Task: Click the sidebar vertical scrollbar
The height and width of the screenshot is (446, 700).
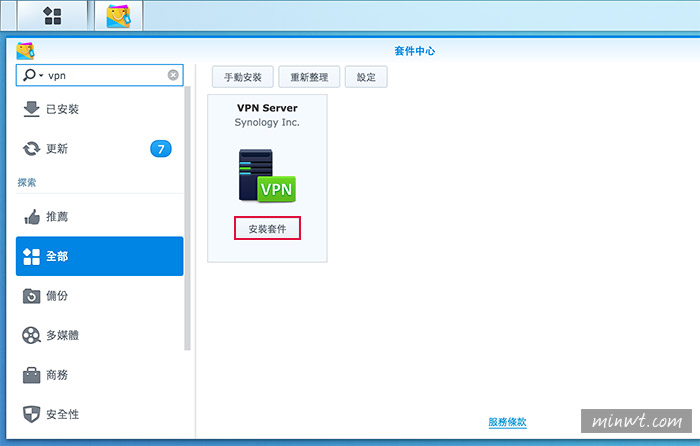Action: [x=188, y=218]
